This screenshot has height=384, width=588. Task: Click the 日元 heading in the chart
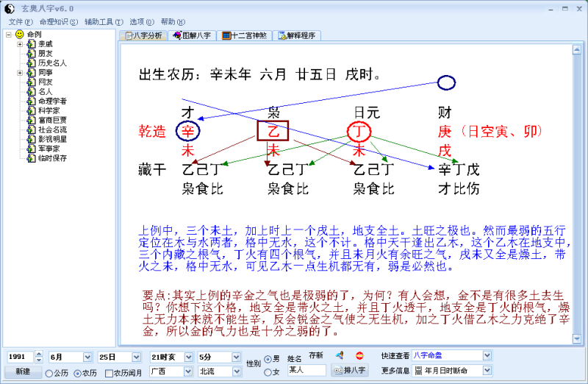tap(367, 113)
